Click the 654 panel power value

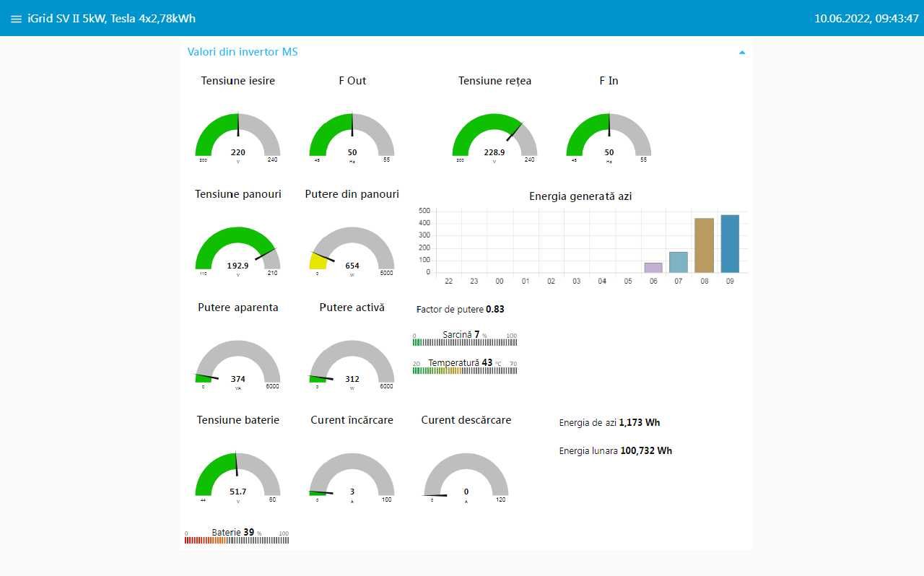[x=352, y=266]
